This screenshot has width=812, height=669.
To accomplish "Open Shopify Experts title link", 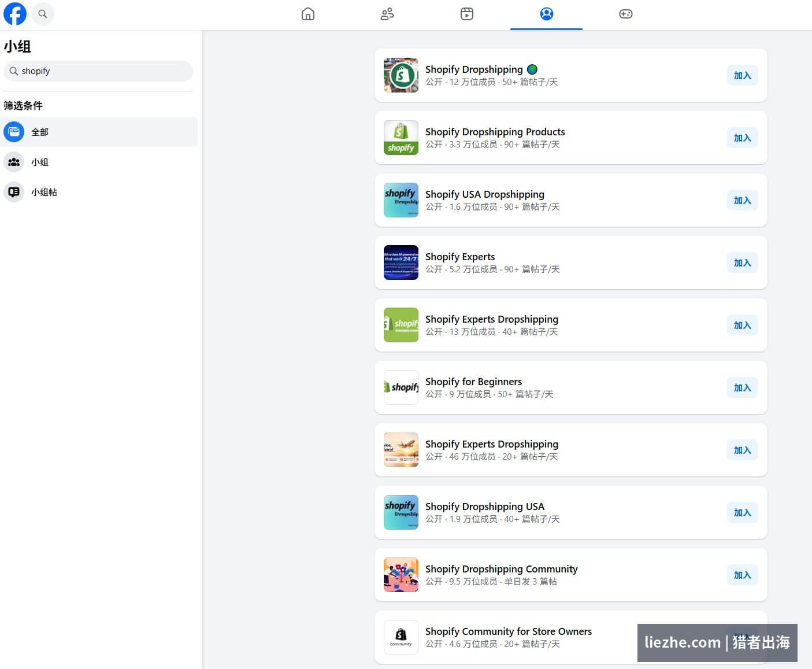I will point(460,257).
